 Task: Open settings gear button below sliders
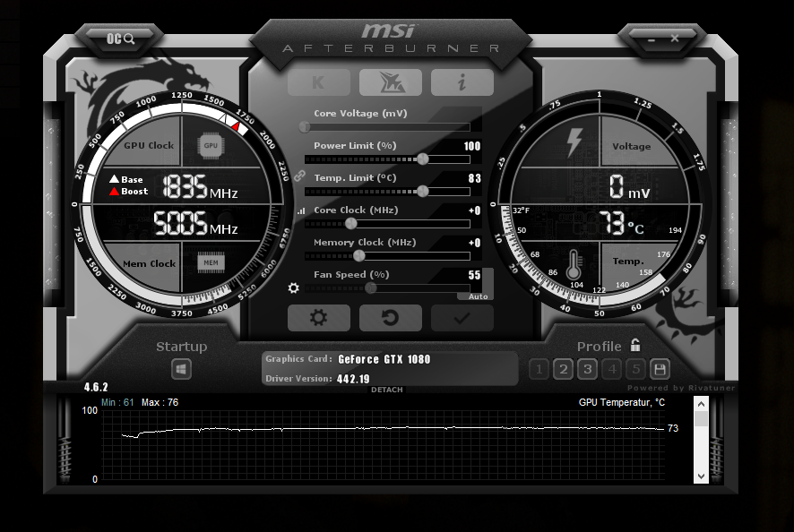318,318
